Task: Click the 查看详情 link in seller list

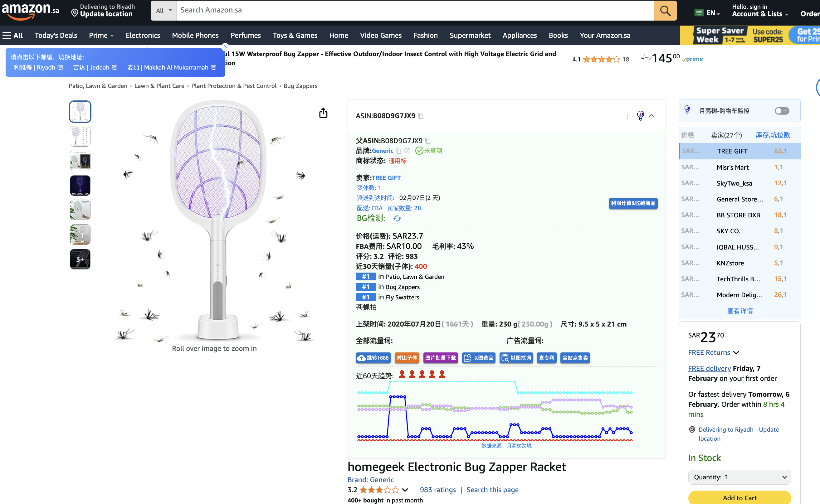Action: pos(739,311)
